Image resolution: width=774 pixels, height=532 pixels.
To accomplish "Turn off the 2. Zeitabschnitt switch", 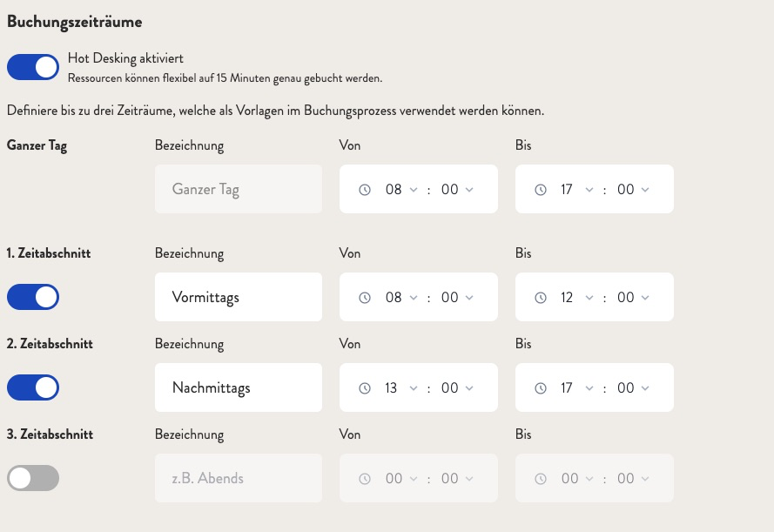I will click(x=33, y=387).
